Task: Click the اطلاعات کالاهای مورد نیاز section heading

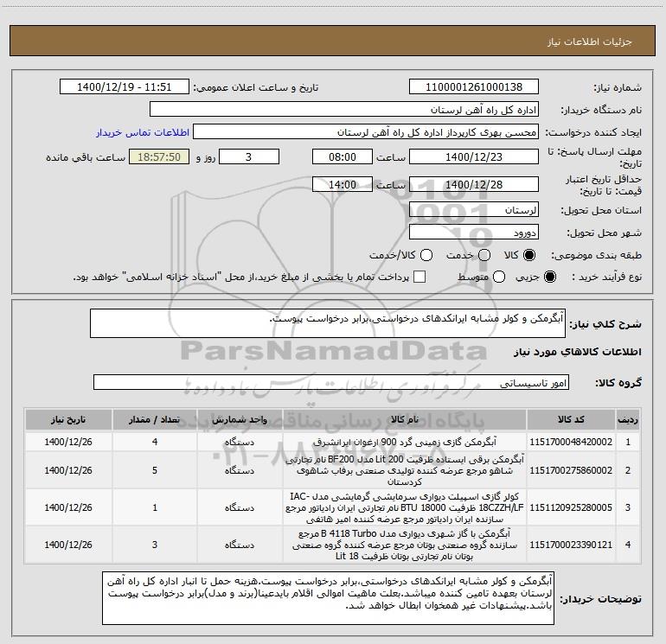Action: coord(578,352)
